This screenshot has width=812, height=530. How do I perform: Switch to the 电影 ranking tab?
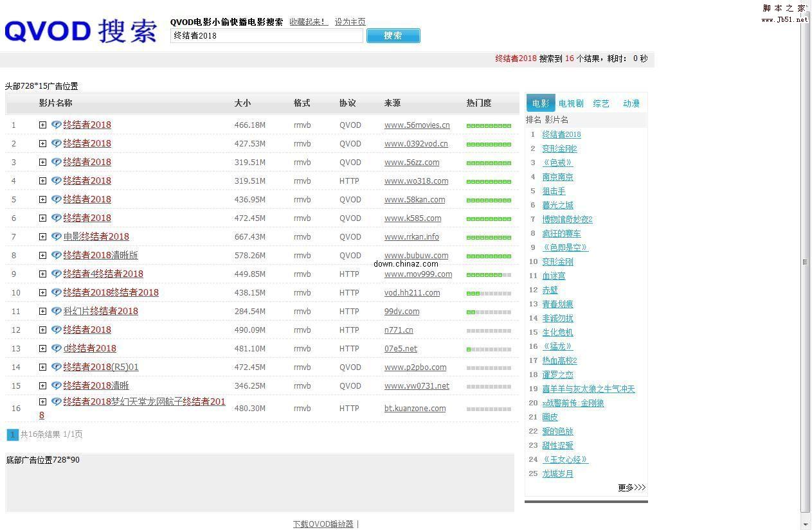(541, 103)
